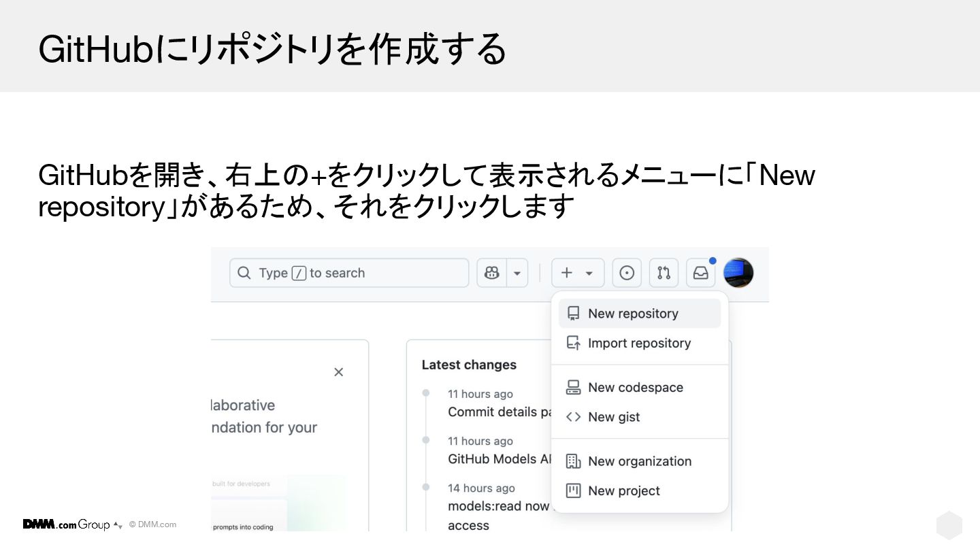Viewport: 980px width, 551px height.
Task: Open the notifications inbox icon
Action: [x=700, y=273]
